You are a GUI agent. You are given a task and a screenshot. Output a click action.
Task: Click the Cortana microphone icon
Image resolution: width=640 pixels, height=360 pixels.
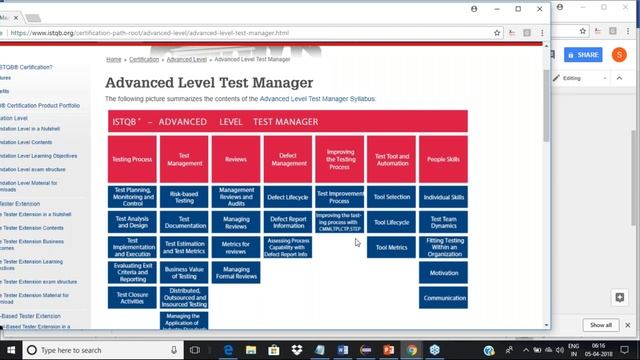coord(174,350)
